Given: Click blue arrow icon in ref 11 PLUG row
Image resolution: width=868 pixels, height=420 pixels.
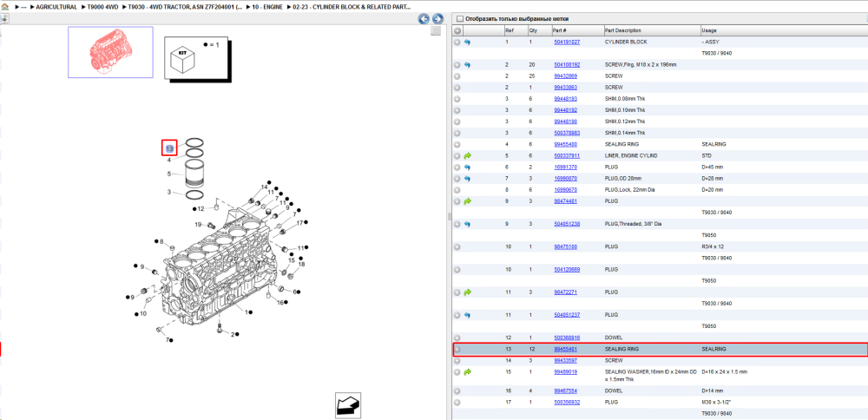Looking at the screenshot, I should pos(467,315).
